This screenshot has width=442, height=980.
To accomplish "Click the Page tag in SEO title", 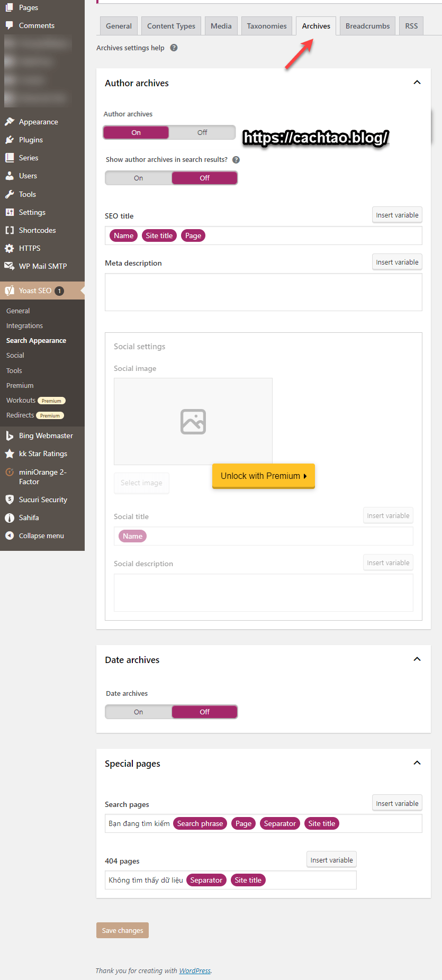I will tap(193, 235).
